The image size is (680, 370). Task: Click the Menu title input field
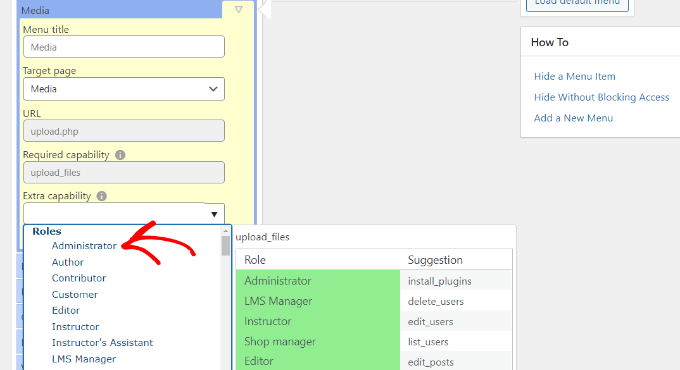124,47
